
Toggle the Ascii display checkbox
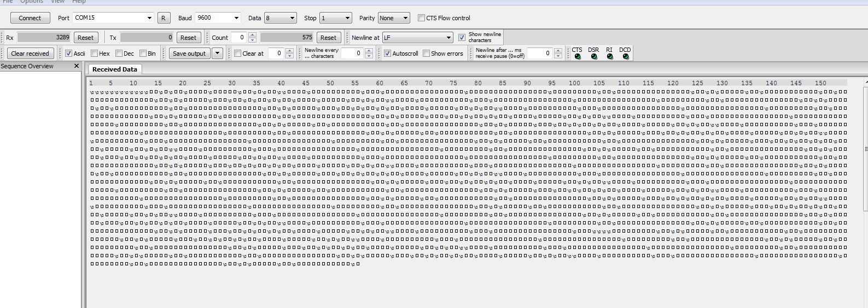click(68, 54)
